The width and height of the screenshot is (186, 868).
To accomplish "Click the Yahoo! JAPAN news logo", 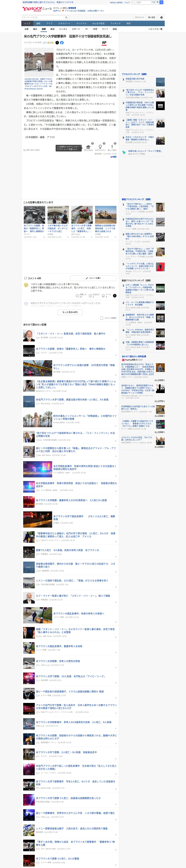I will pos(37,9).
